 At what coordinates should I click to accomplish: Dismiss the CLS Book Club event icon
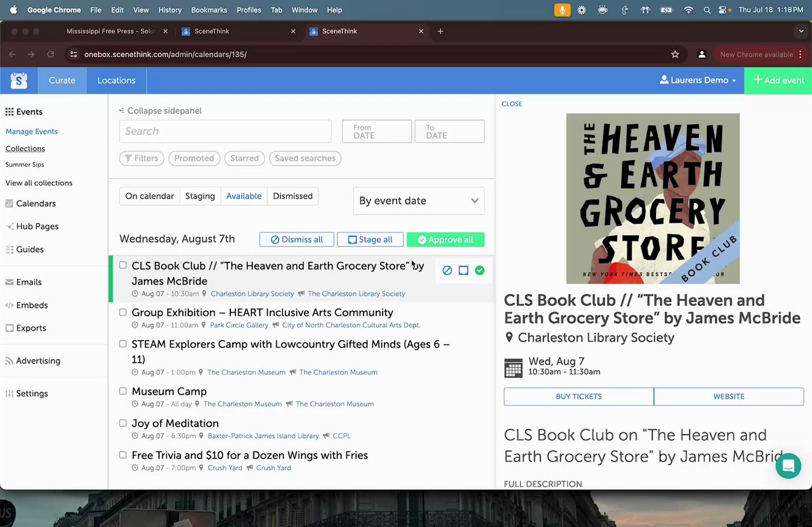click(x=447, y=271)
